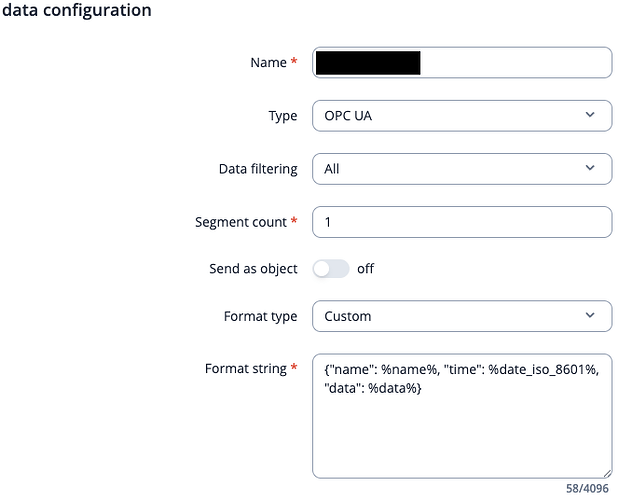Click the Type field label
This screenshot has height=500, width=619.
click(283, 116)
